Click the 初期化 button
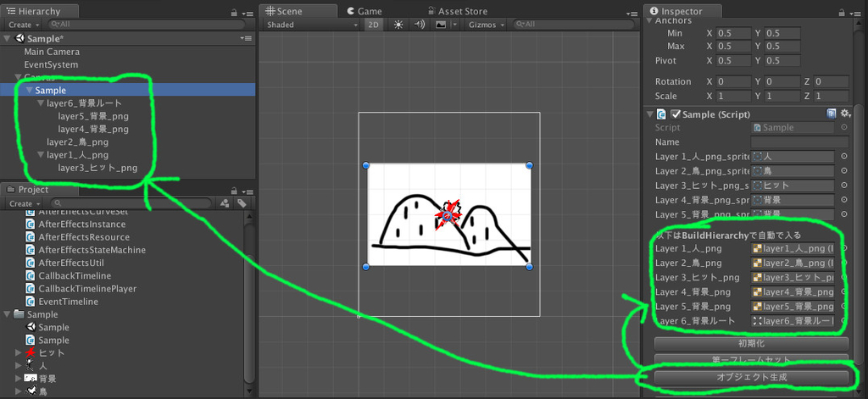Screen dimensions: 868x399 751,344
